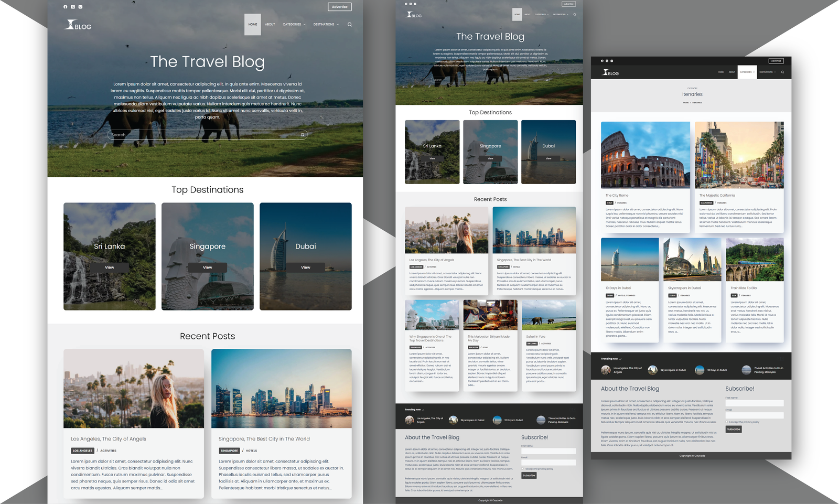The width and height of the screenshot is (839, 504).
Task: Submit the search using the arrow icon
Action: coord(303,135)
